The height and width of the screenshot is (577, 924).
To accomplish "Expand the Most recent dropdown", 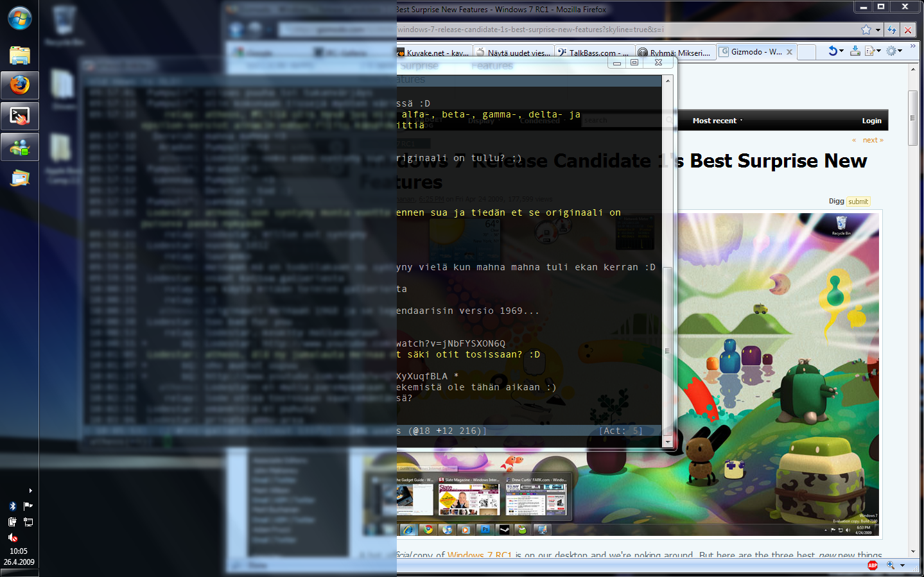I will (x=717, y=121).
